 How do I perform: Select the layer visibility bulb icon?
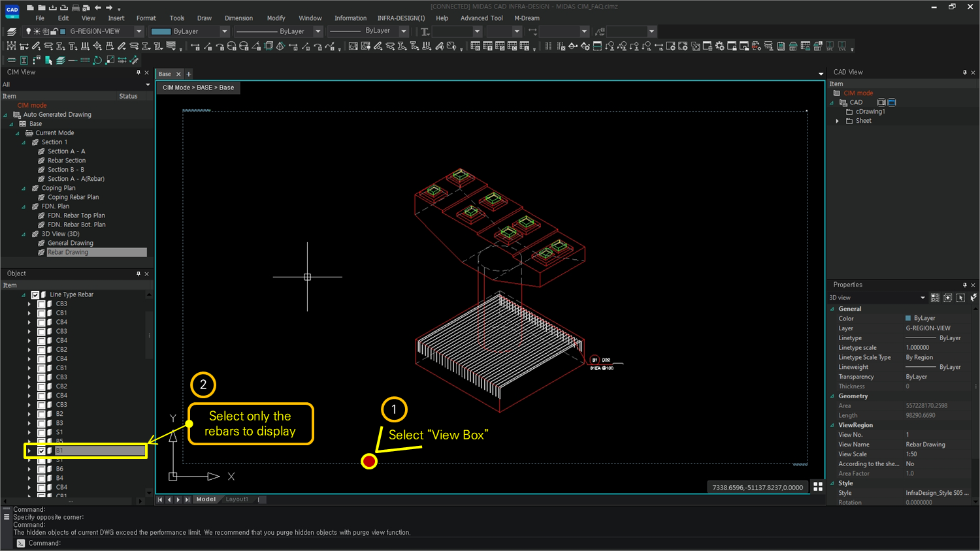pyautogui.click(x=29, y=31)
